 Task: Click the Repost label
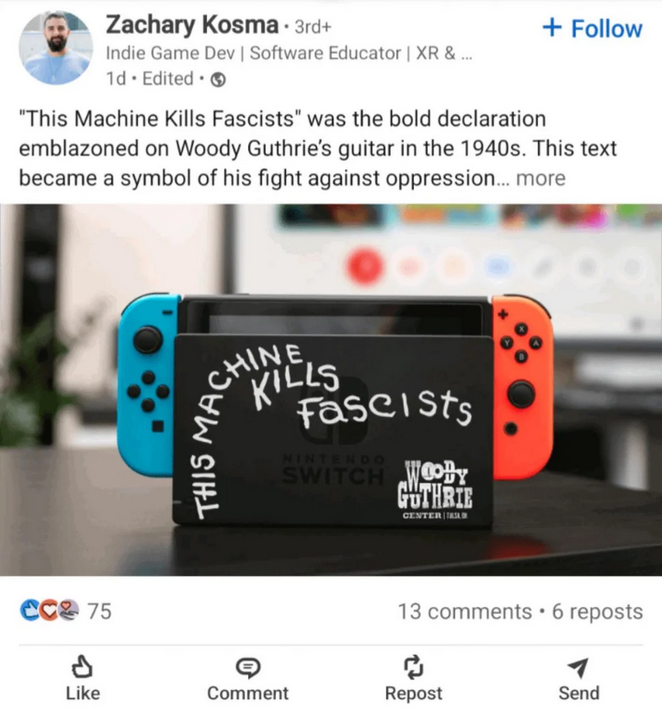[x=413, y=694]
